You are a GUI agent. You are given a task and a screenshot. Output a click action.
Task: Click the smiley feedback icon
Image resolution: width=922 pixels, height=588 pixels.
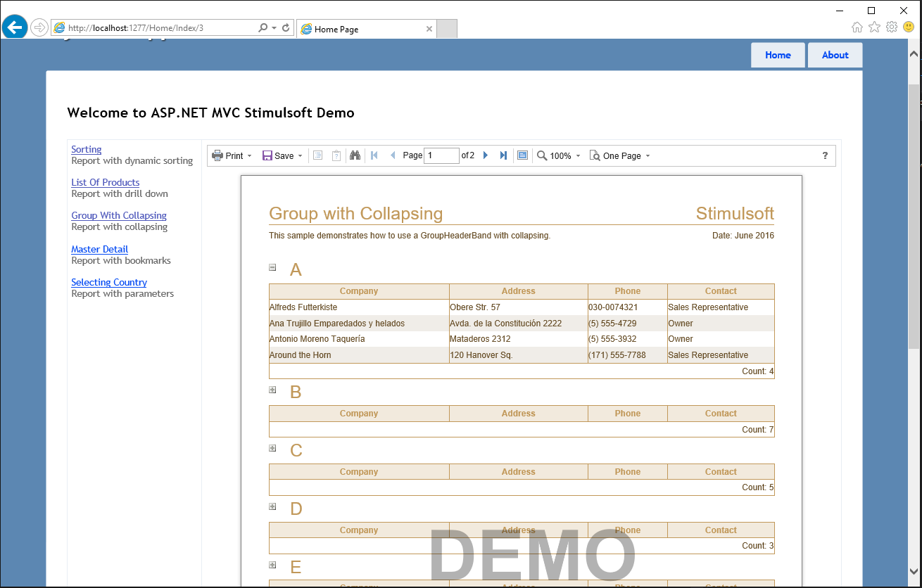pos(909,27)
